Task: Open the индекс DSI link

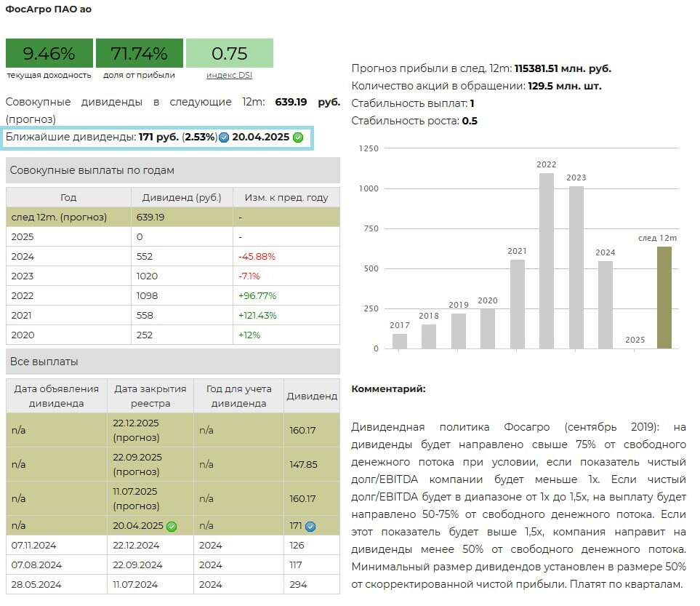Action: click(229, 75)
